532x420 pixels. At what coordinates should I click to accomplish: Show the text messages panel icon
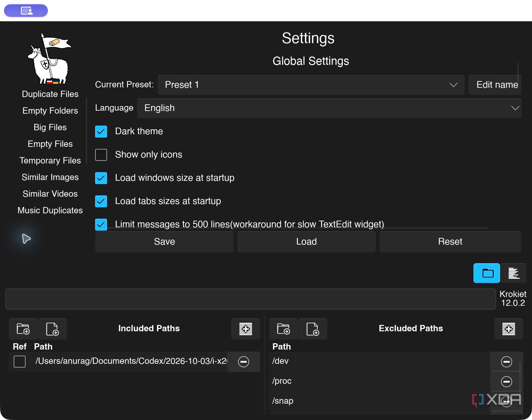[x=513, y=273]
